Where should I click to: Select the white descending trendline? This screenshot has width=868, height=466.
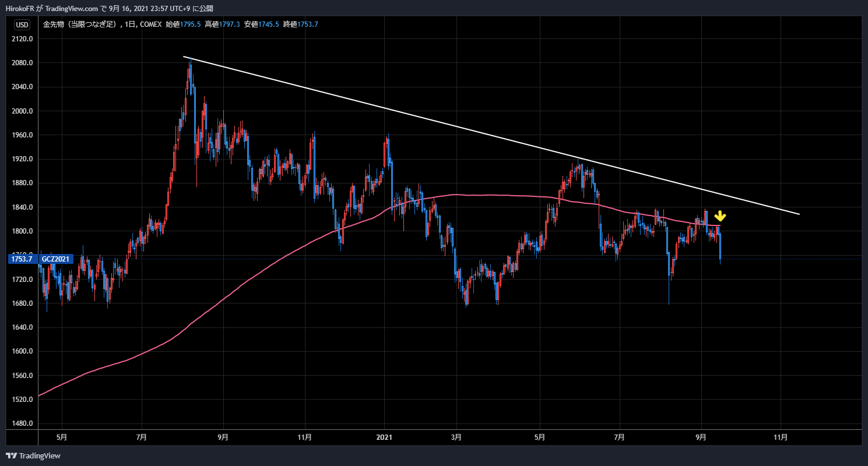[491, 136]
